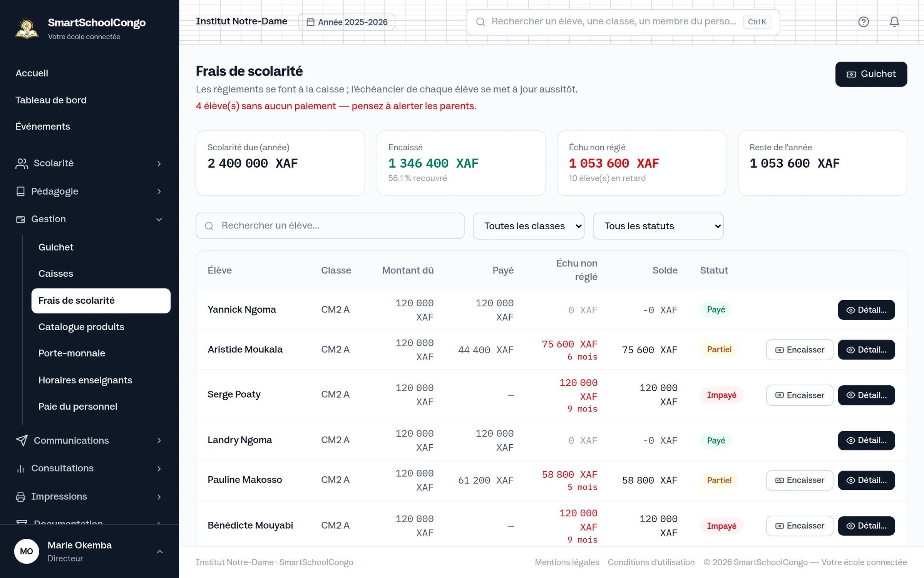Viewport: 924px width, 578px height.
Task: Click the MO avatar for Marie Okemba
Action: pyautogui.click(x=27, y=551)
